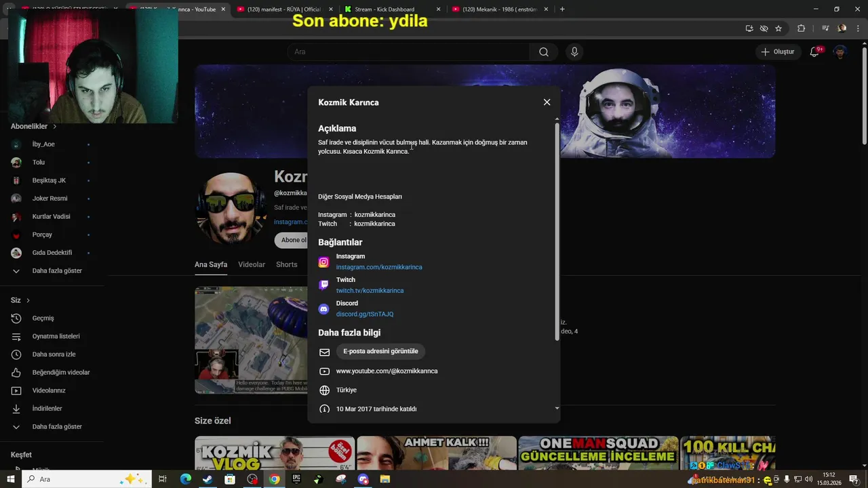
Task: Open Gıda Dedektifi subscription channel
Action: click(x=52, y=253)
